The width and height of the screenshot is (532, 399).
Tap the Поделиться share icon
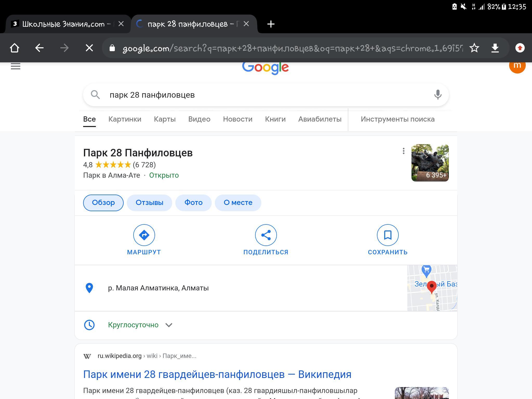[266, 235]
